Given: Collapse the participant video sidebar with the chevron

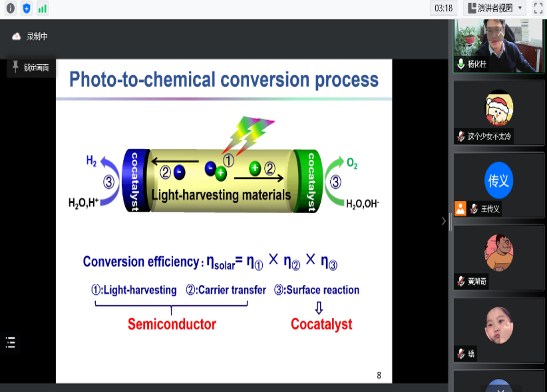Looking at the screenshot, I should click(443, 221).
